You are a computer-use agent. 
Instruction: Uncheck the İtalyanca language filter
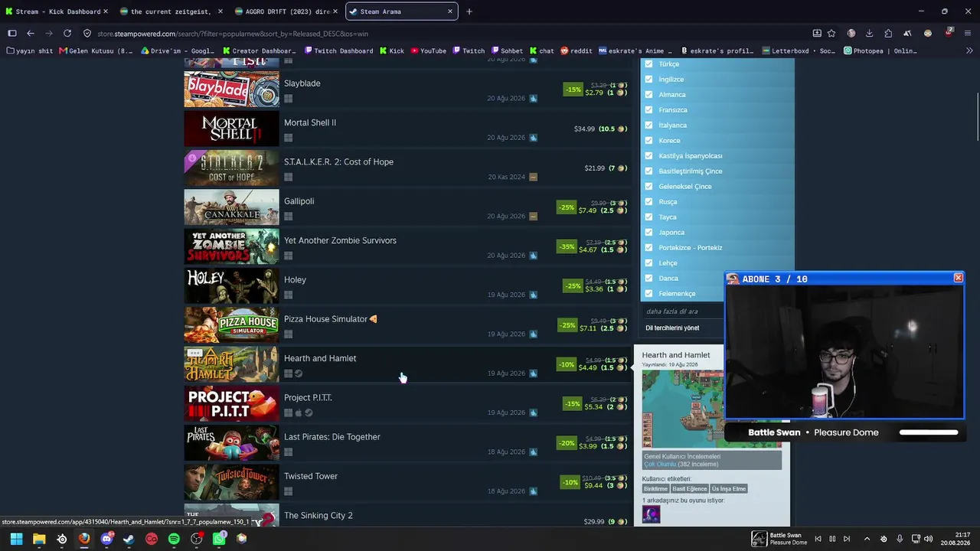[x=648, y=126]
